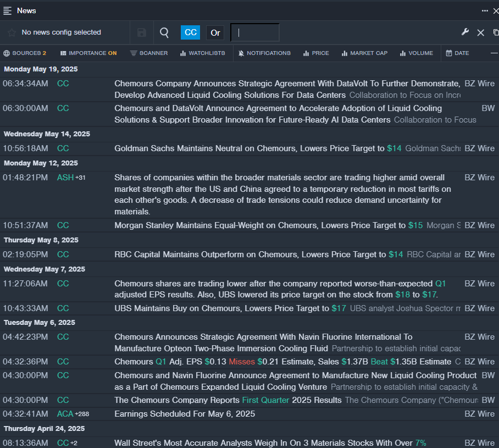Select the Wednesday May 14, 2025 date header
Image resolution: width=499 pixels, height=448 pixels.
(x=47, y=134)
